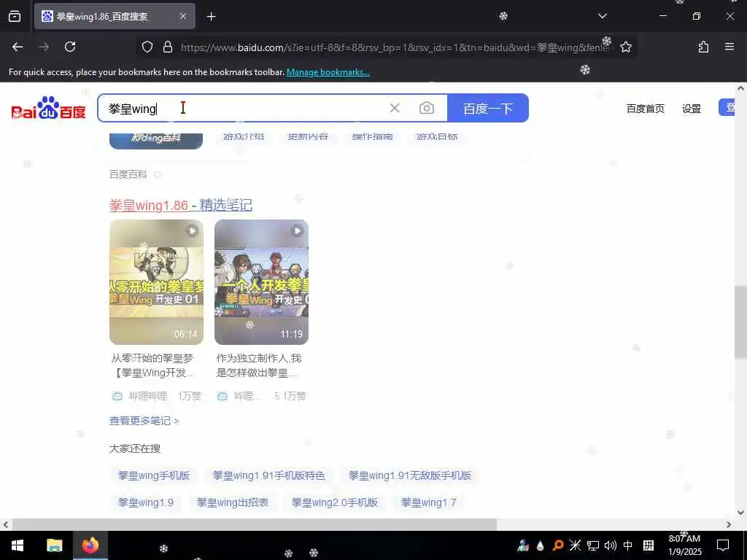Select the 拳皇wing1.86_百度搜索 tab
747x560 pixels.
115,16
